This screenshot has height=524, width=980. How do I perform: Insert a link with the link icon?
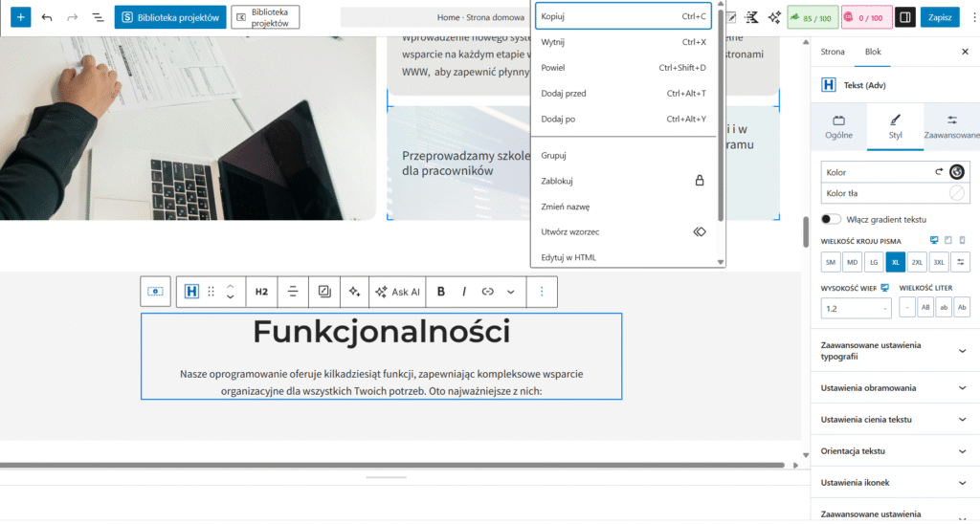[x=487, y=292]
